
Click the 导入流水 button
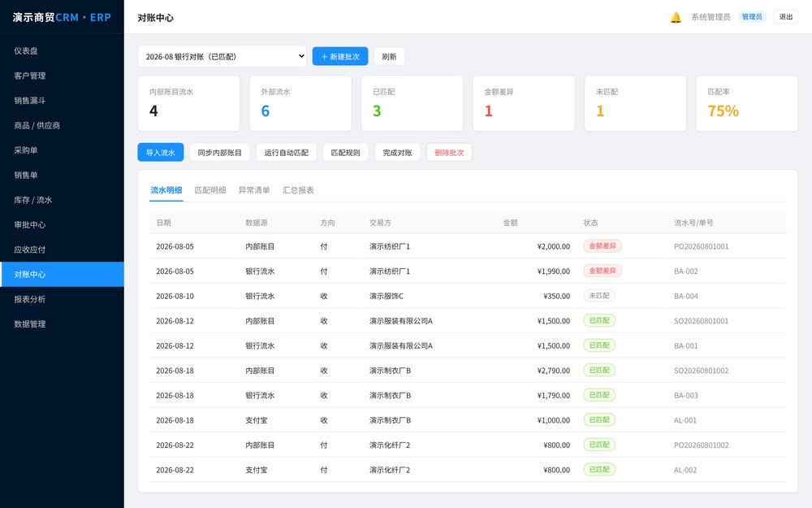[x=161, y=153]
